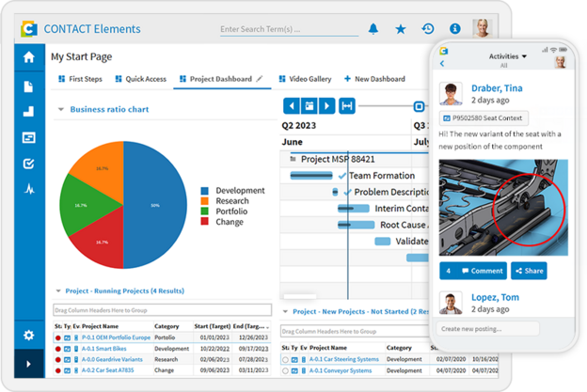
Task: Collapse New Projects - Not Started section
Action: pos(285,311)
